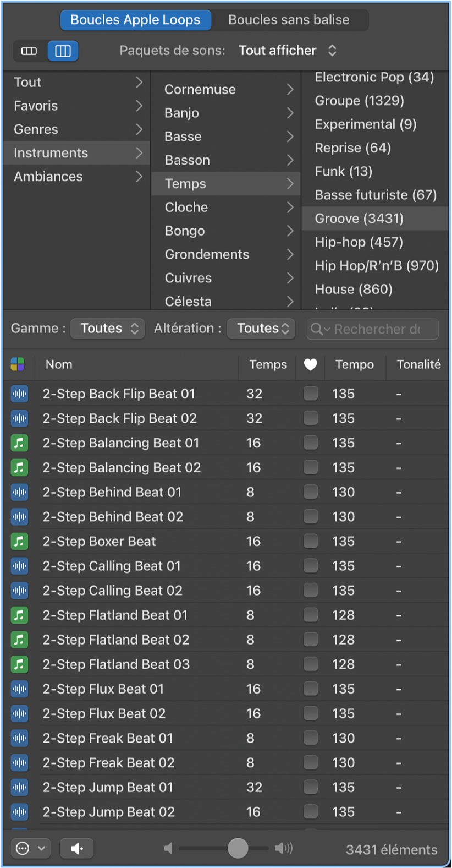Open the action menu with ellipsis icon

(x=30, y=849)
